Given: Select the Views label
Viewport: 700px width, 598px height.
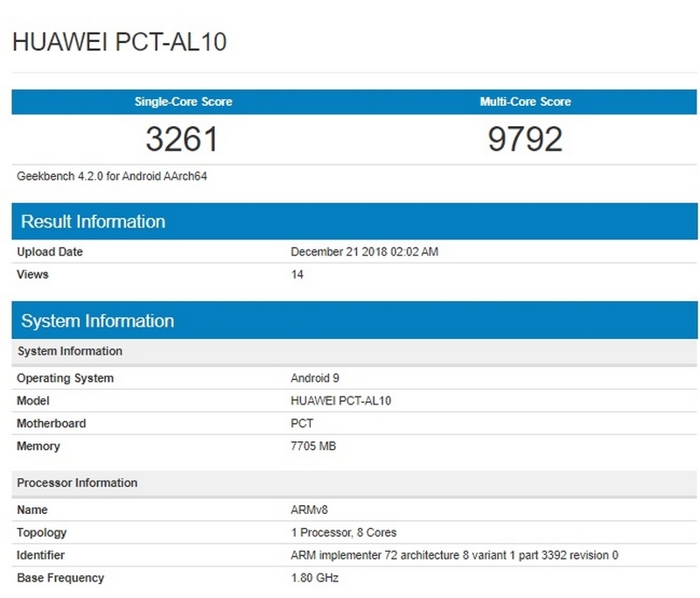Looking at the screenshot, I should click(32, 274).
